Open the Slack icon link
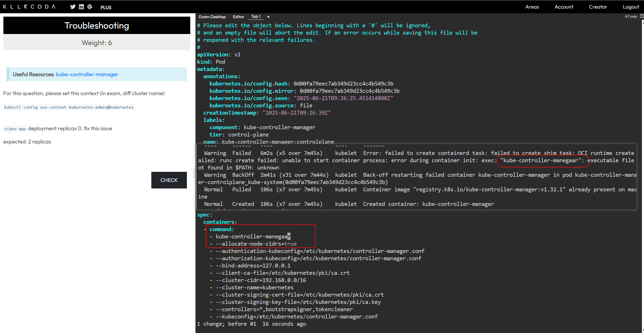The height and width of the screenshot is (333, 644). pyautogui.click(x=90, y=7)
